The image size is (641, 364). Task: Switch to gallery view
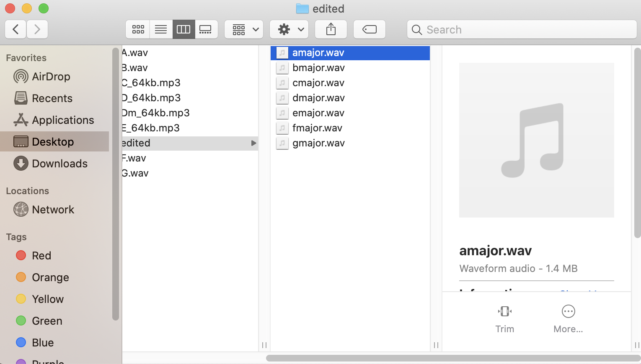tap(206, 29)
